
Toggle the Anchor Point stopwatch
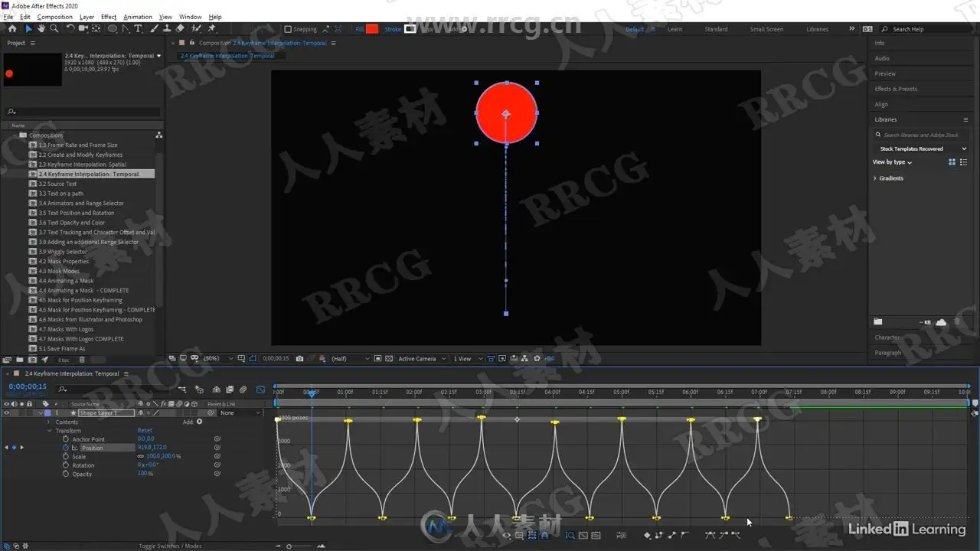click(66, 439)
